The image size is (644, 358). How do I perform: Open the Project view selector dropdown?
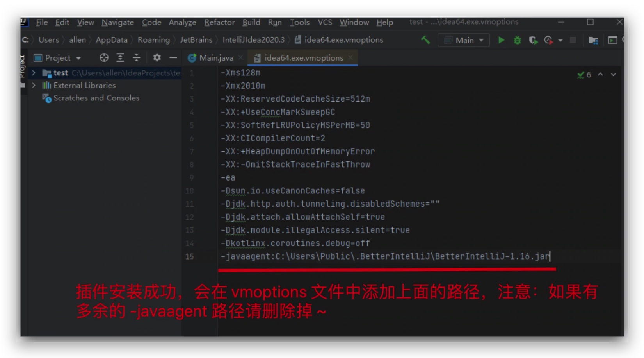(57, 58)
